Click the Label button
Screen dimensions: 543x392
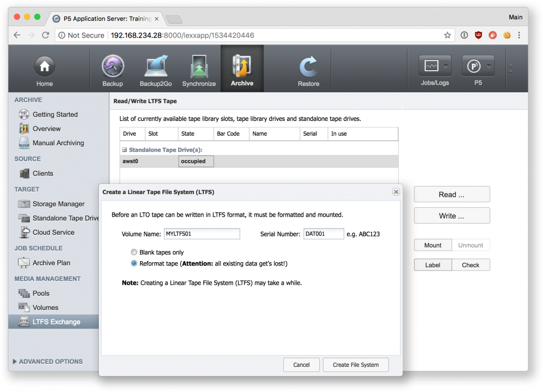[x=432, y=265]
